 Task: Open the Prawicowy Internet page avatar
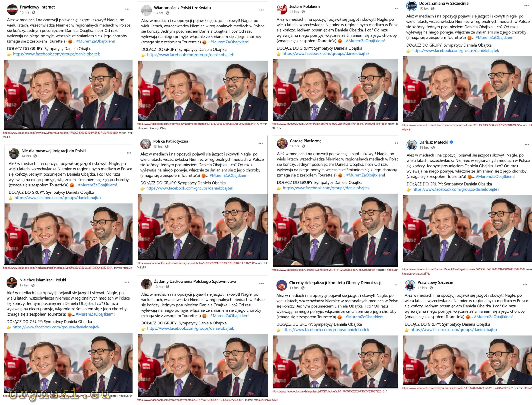12,9
